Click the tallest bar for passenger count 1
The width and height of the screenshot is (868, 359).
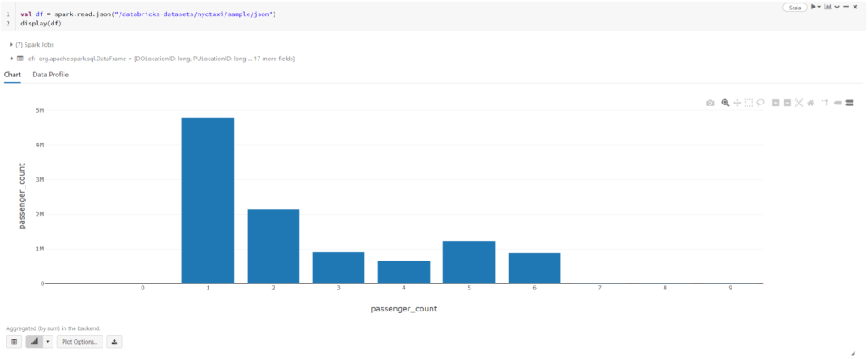click(x=208, y=200)
